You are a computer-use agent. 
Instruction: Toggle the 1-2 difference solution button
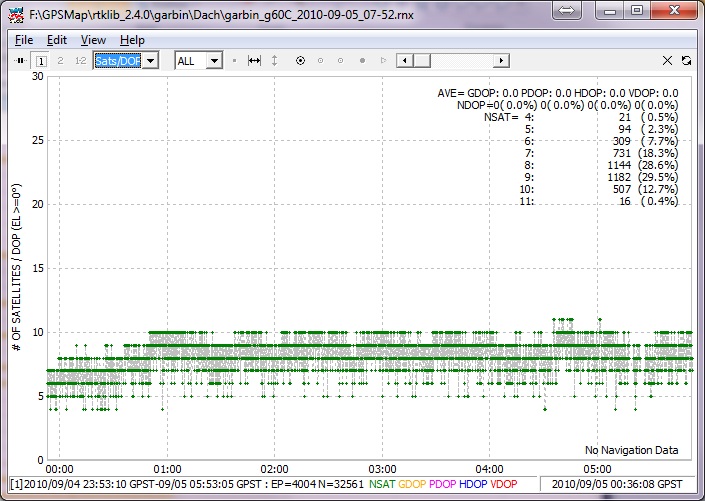(80, 61)
